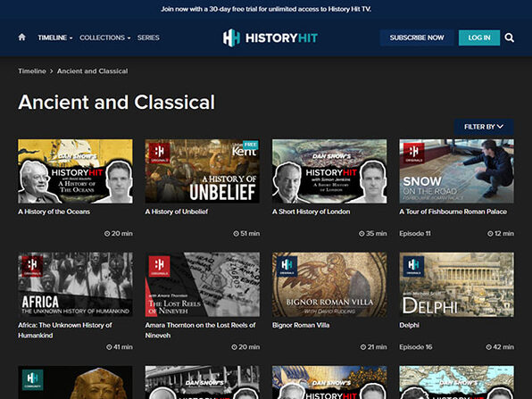
Task: Open the Africa: The Unknown History of Humankind link
Action: 65,330
